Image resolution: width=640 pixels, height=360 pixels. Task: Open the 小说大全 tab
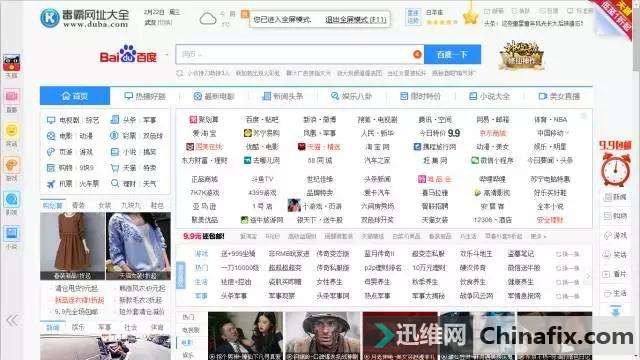pyautogui.click(x=489, y=96)
